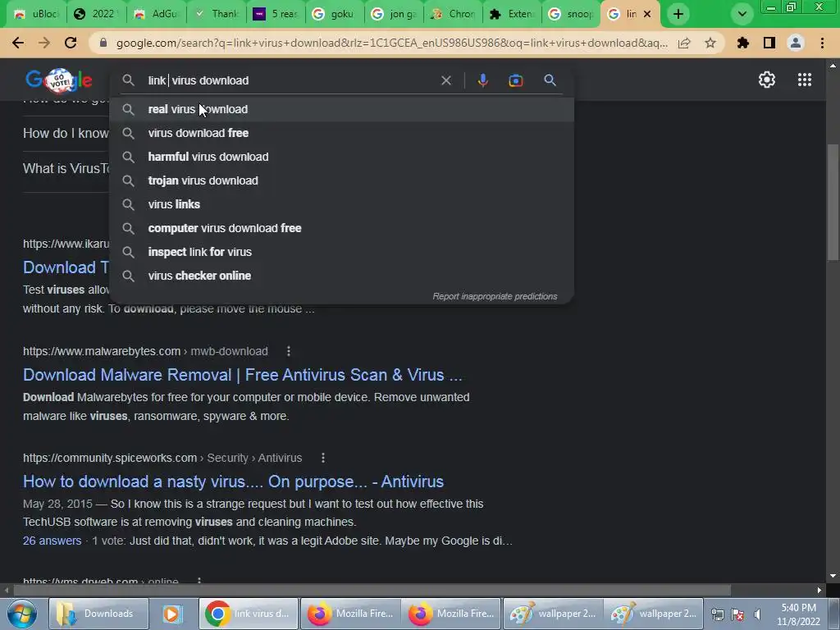Reload the page with the refresh icon
Viewport: 840px width, 630px height.
tap(71, 43)
